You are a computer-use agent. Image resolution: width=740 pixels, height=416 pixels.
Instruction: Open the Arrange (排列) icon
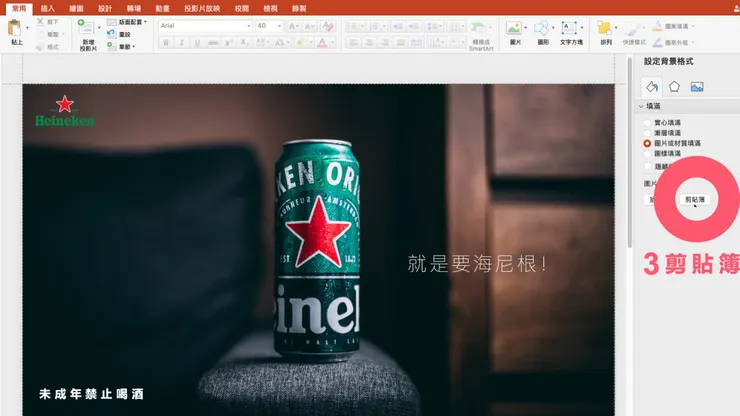pyautogui.click(x=604, y=28)
